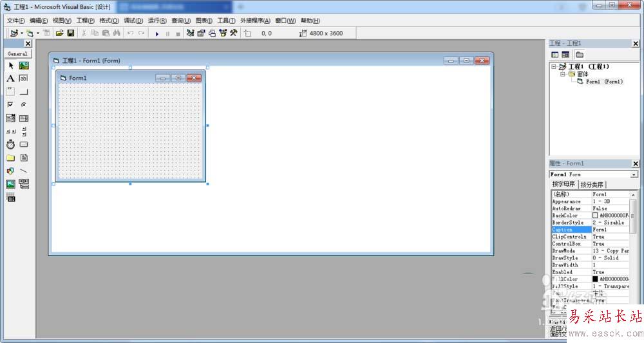
Task: Collapse the 窗体 folder node
Action: pyautogui.click(x=563, y=74)
